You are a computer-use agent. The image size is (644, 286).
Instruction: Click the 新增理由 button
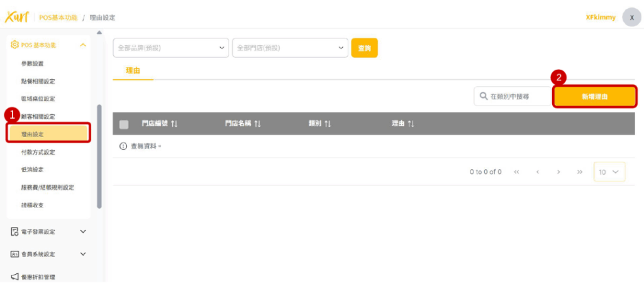(x=594, y=97)
